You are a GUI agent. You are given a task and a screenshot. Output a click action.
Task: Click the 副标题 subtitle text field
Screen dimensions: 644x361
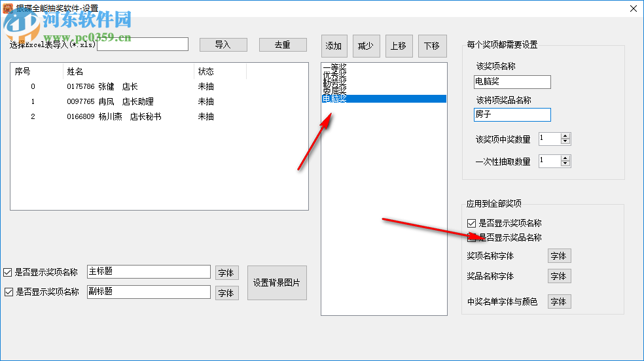coord(149,292)
